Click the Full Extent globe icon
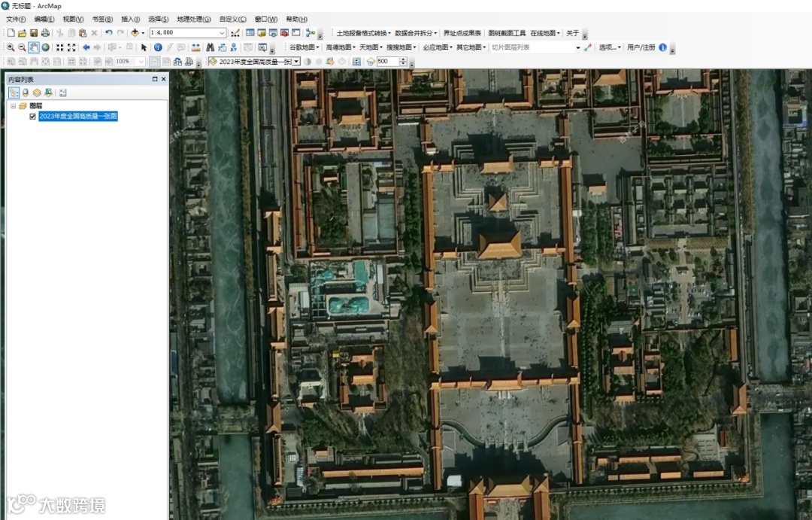 pos(46,47)
